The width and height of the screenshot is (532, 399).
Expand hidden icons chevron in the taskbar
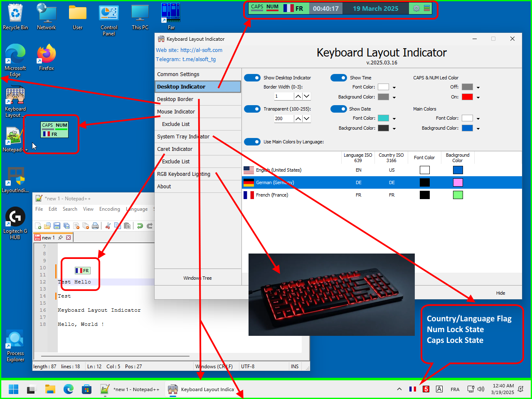399,389
